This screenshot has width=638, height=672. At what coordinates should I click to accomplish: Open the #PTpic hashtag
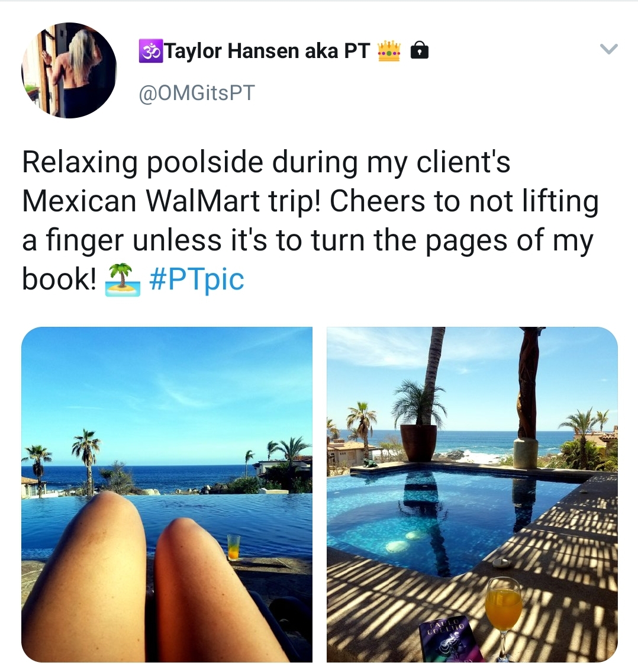pyautogui.click(x=196, y=279)
